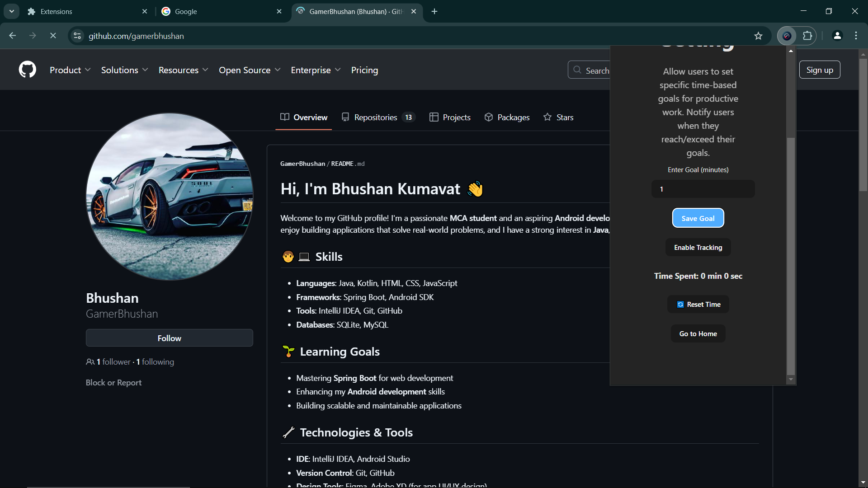
Task: Click the Enter Goal minutes input field
Action: [x=703, y=189]
